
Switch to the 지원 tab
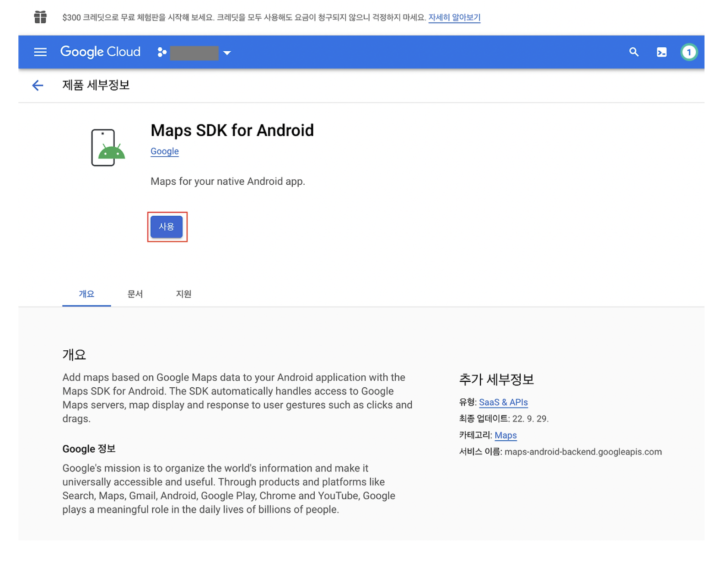[183, 294]
